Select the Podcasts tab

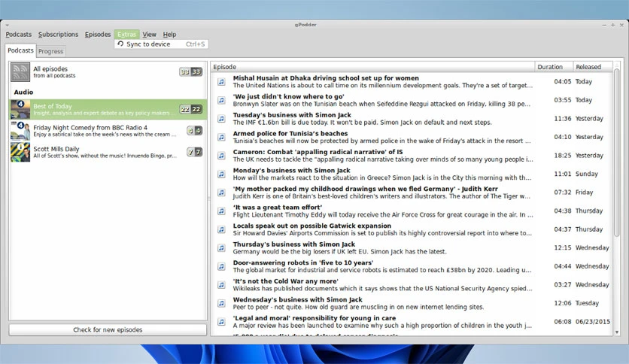(20, 50)
